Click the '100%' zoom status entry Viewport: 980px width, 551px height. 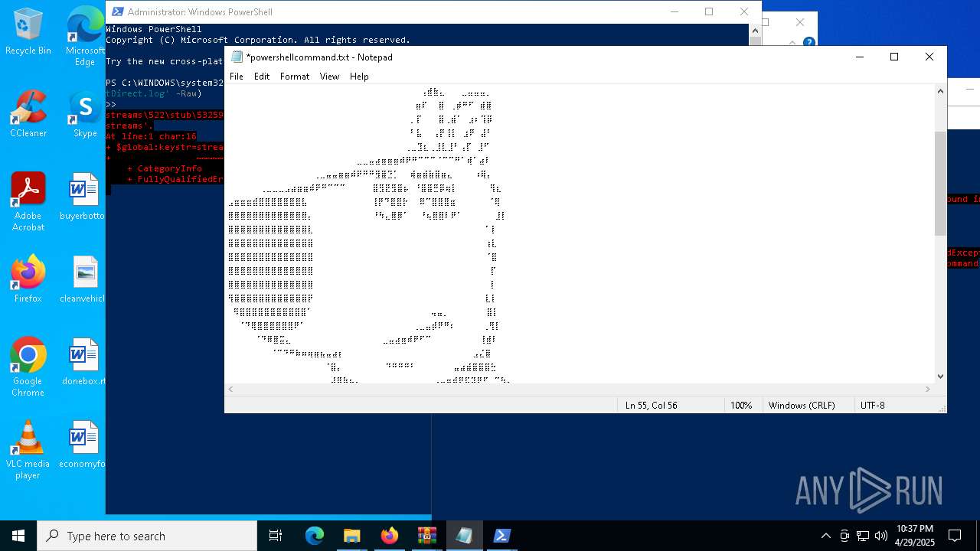point(741,406)
